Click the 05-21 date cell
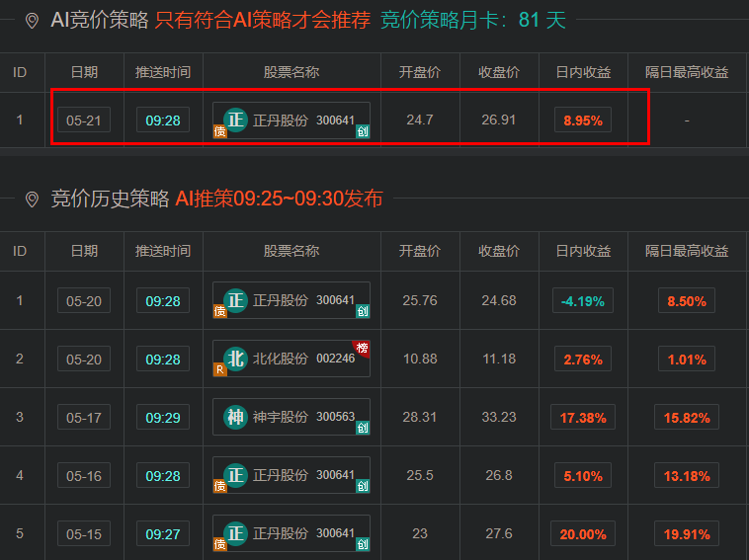The width and height of the screenshot is (749, 560). [84, 120]
